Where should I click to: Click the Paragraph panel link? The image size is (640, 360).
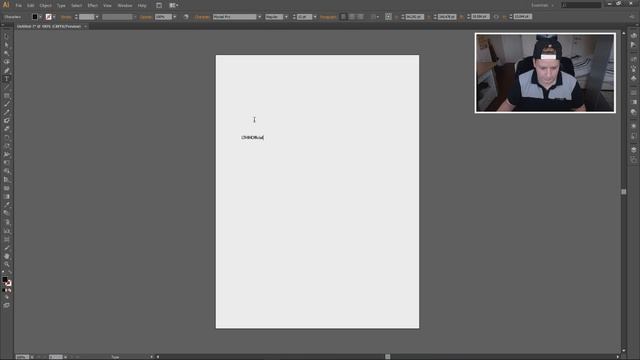(328, 17)
